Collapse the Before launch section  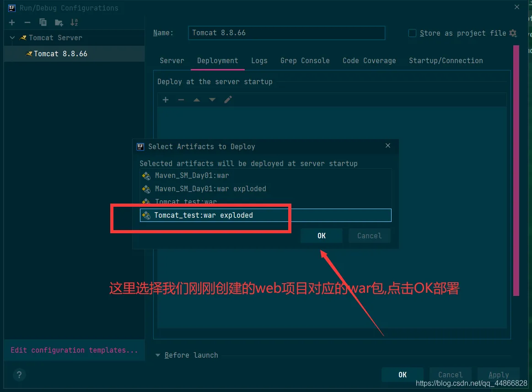pyautogui.click(x=158, y=355)
